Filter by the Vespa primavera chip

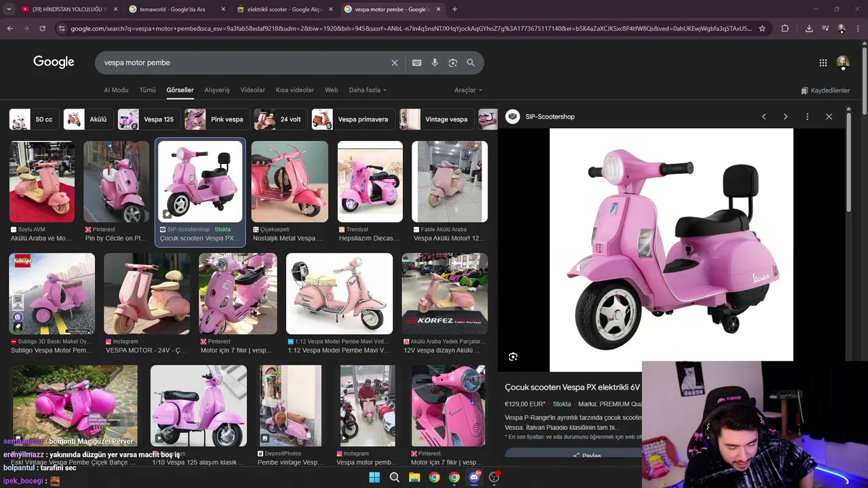352,119
